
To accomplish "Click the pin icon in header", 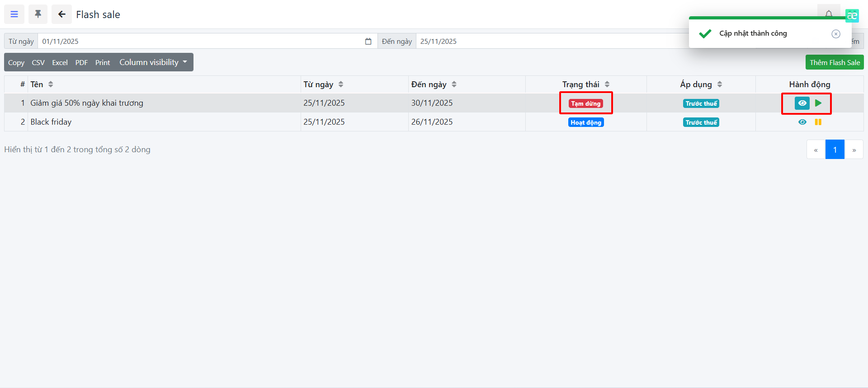I will click(x=38, y=14).
